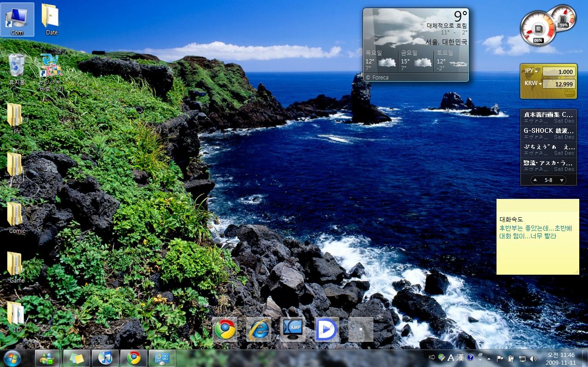Expand the KRW currency dropdown
This screenshot has height=367, width=588.
point(531,84)
